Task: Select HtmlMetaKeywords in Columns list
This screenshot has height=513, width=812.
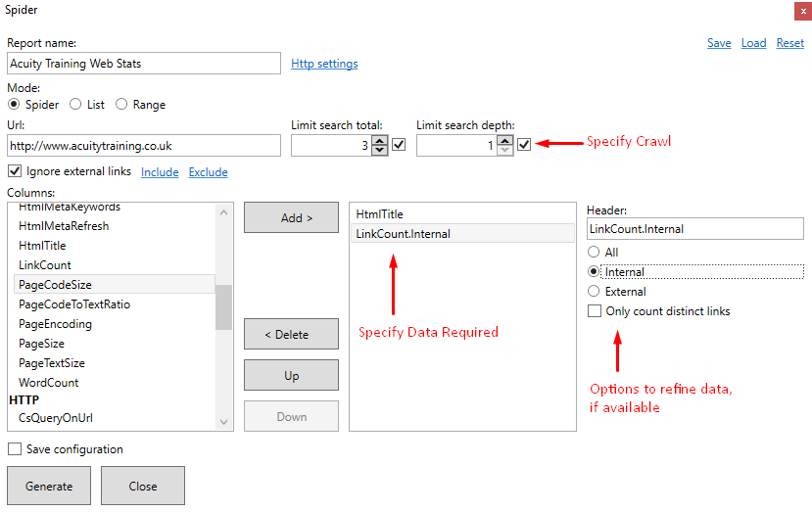Action: pos(115,208)
